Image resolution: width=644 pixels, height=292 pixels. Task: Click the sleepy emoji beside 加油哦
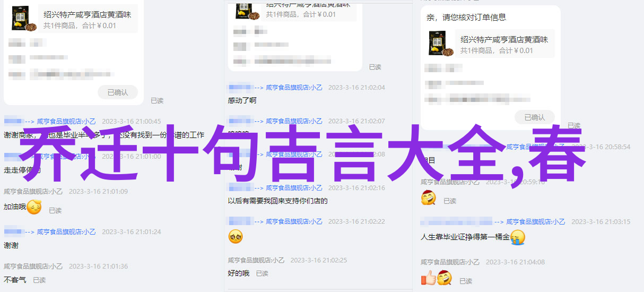pos(34,207)
